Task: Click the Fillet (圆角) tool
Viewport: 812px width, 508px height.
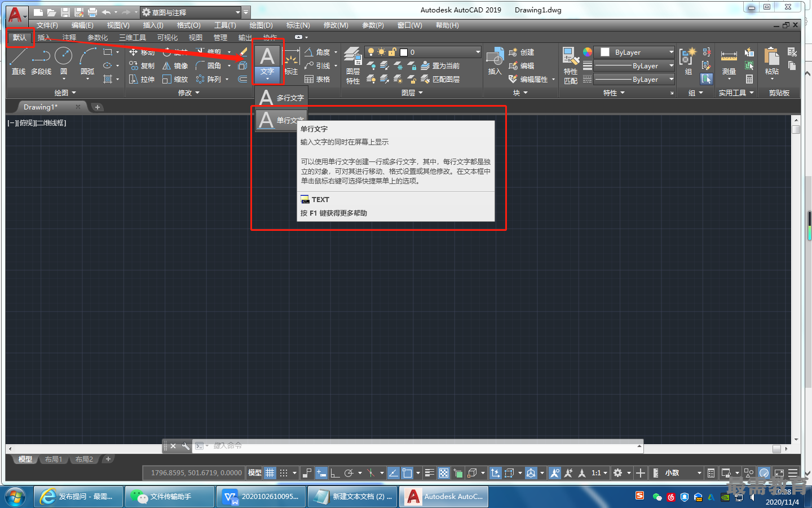Action: [209, 65]
